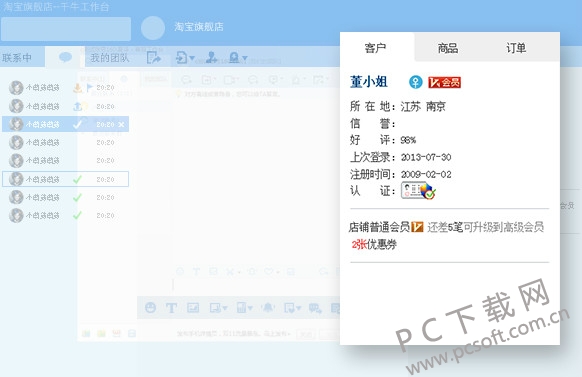The image size is (582, 377).
Task: Click the add contact person icon
Action: pyautogui.click(x=211, y=58)
